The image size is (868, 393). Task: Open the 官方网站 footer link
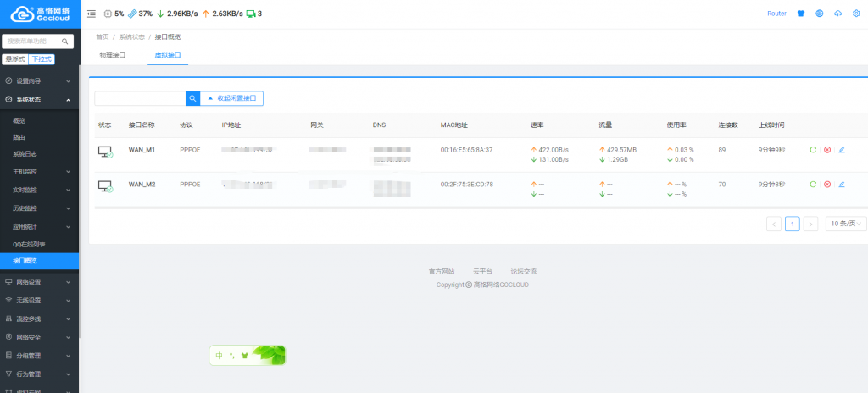(441, 271)
